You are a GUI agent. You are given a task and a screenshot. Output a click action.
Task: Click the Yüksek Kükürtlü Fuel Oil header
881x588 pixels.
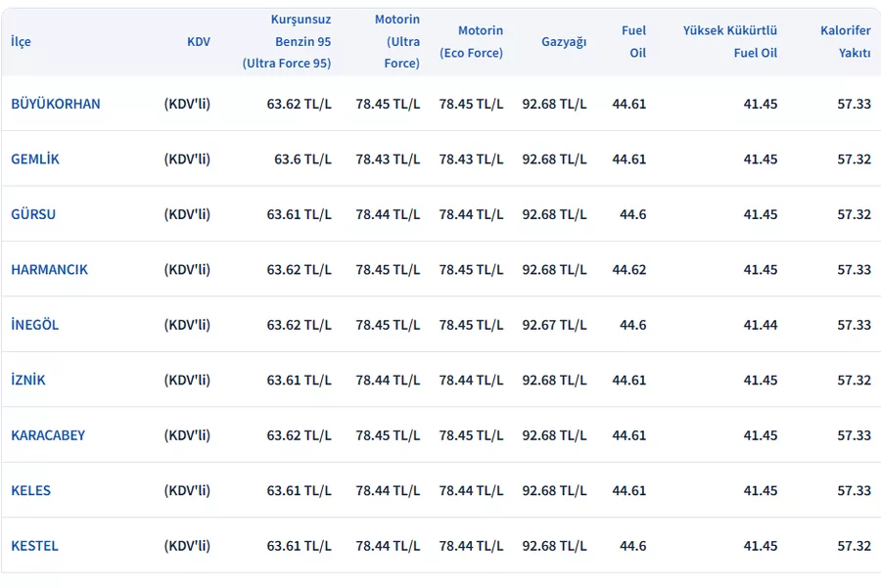(x=730, y=41)
